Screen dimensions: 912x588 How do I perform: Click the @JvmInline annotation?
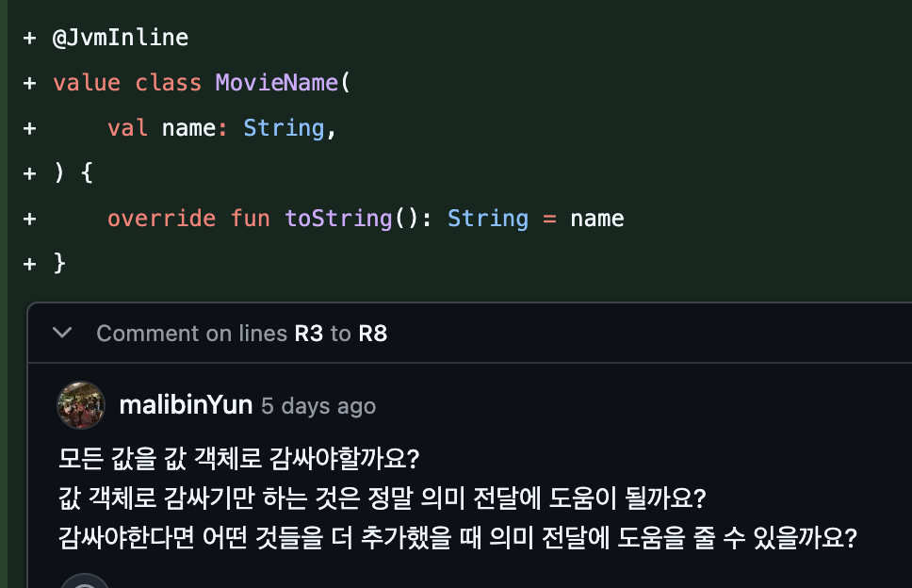121,38
